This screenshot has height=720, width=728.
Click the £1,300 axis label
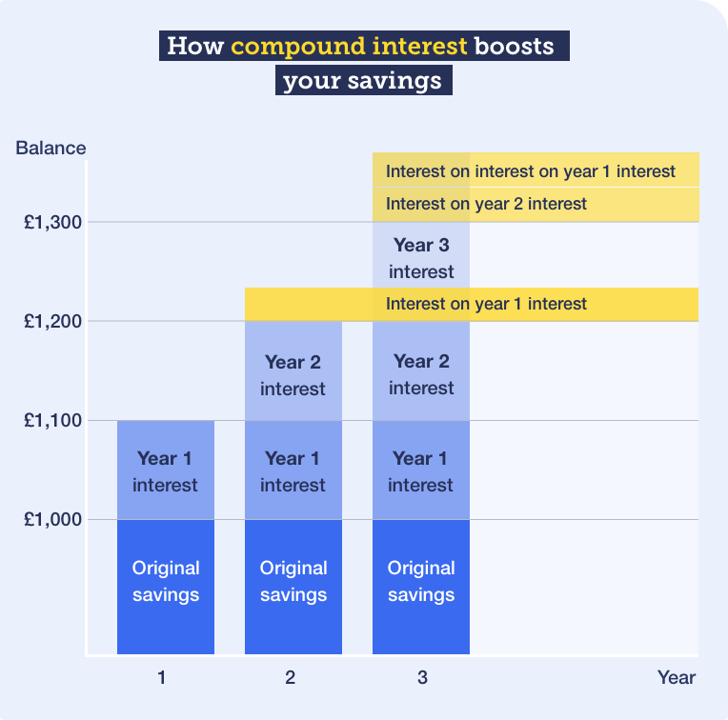click(53, 222)
